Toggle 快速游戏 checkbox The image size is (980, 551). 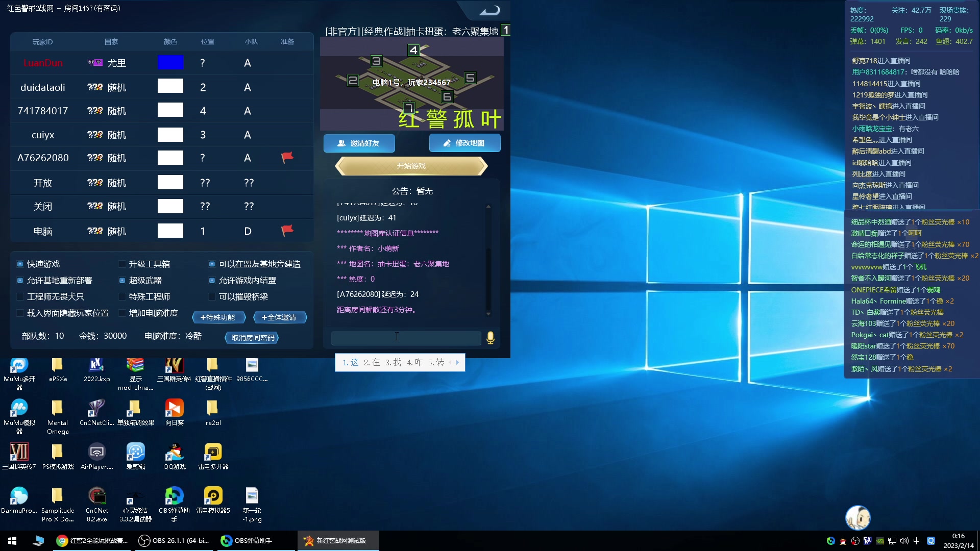tap(20, 264)
